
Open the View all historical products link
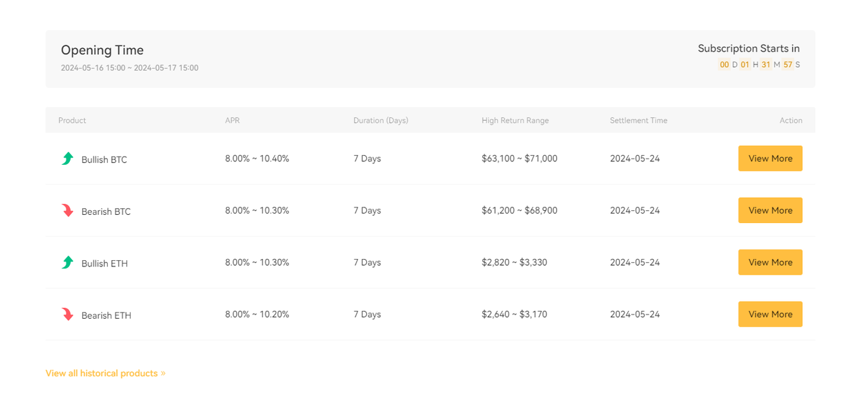[105, 373]
